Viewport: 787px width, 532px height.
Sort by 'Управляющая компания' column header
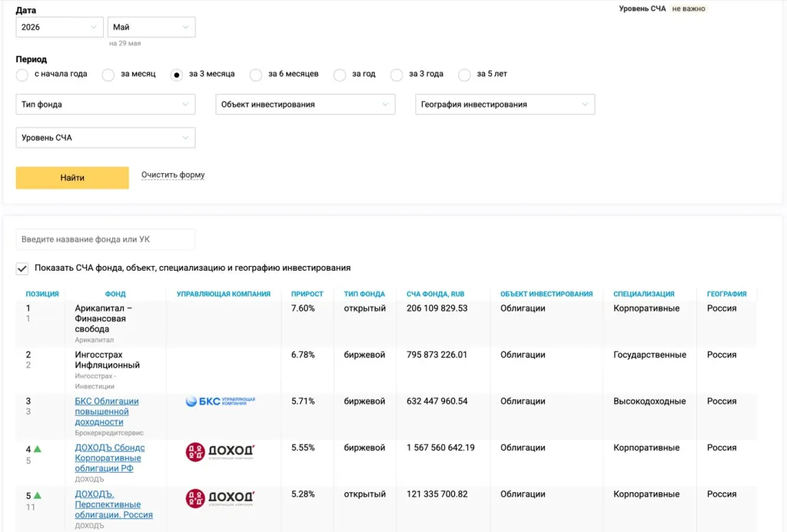coord(224,294)
